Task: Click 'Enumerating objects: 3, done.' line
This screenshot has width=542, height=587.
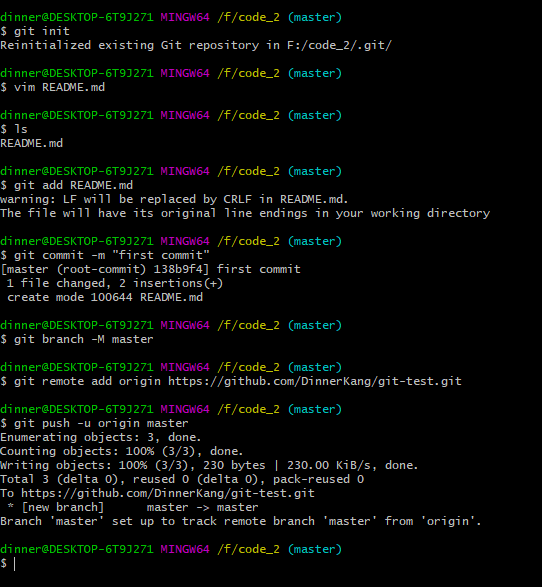Action: tap(101, 437)
